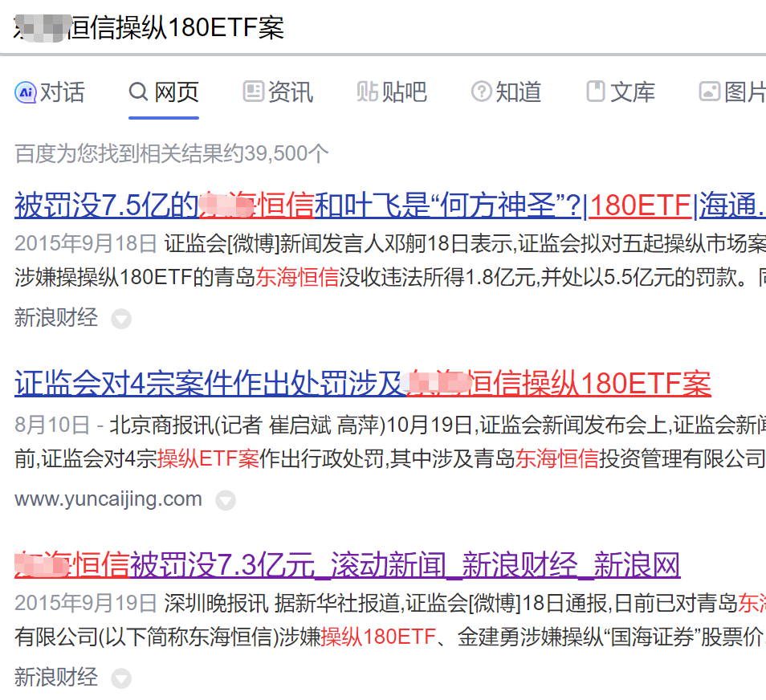This screenshot has height=700, width=766.
Task: Click the 贴 icon for 贴吧
Action: tap(367, 92)
